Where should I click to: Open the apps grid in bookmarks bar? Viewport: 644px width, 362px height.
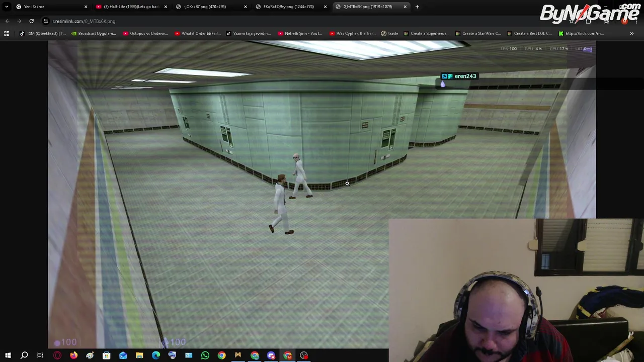coord(7,34)
